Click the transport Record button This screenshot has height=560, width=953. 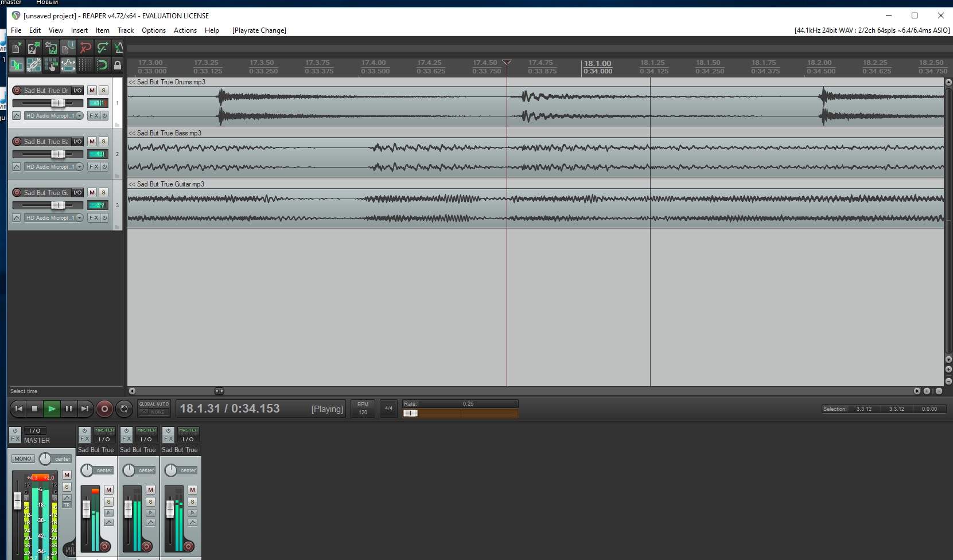[x=104, y=409]
